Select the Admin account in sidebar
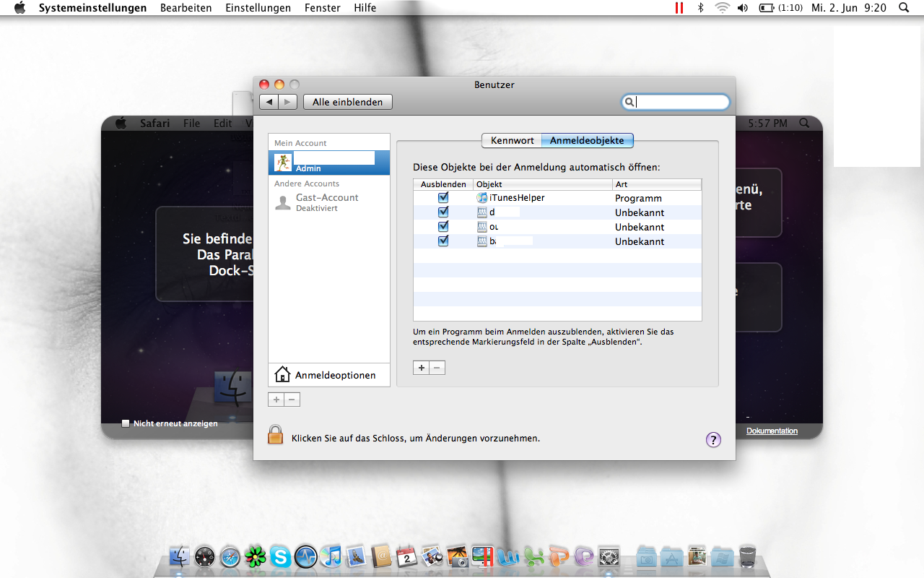 tap(329, 163)
